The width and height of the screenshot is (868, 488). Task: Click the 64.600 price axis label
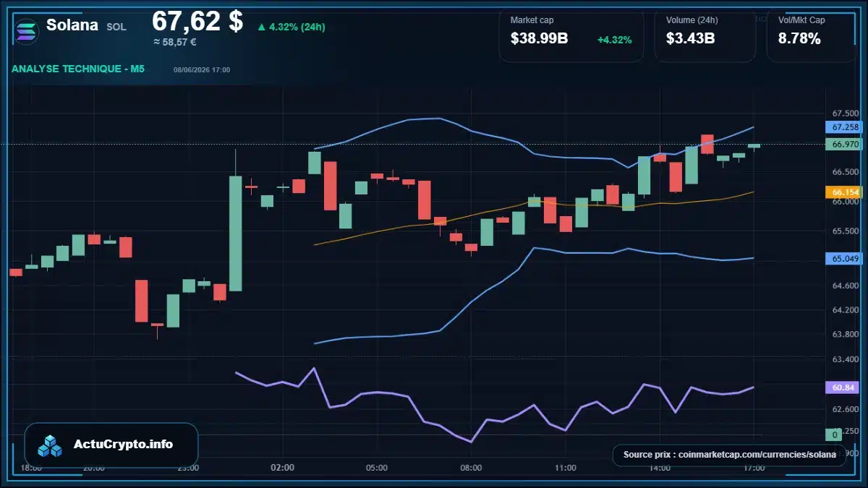click(x=846, y=286)
